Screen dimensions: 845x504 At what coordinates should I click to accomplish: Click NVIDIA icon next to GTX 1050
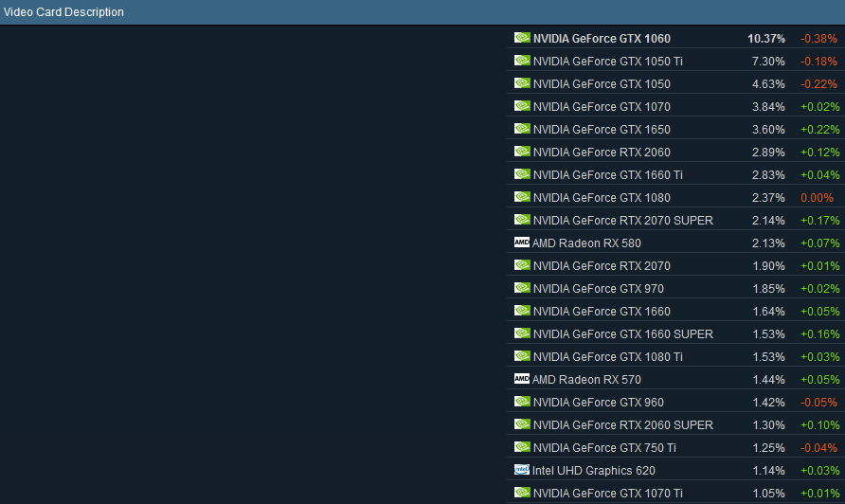click(522, 83)
